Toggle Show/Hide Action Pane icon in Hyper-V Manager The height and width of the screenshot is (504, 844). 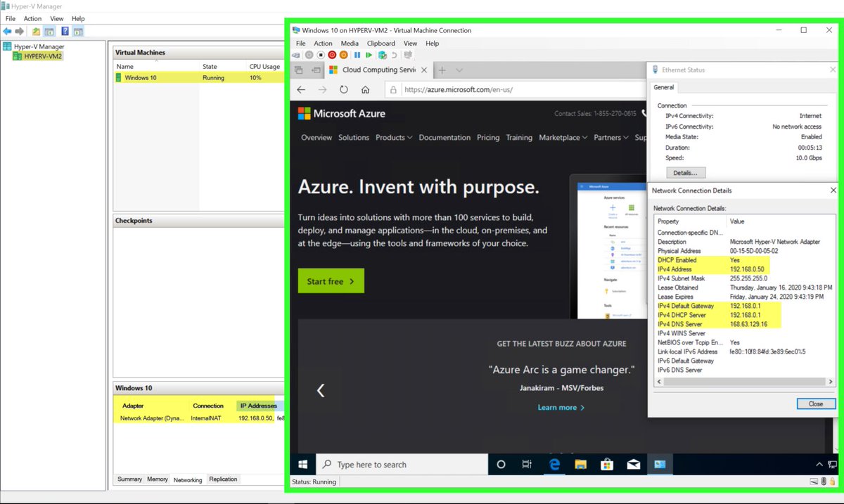[78, 32]
